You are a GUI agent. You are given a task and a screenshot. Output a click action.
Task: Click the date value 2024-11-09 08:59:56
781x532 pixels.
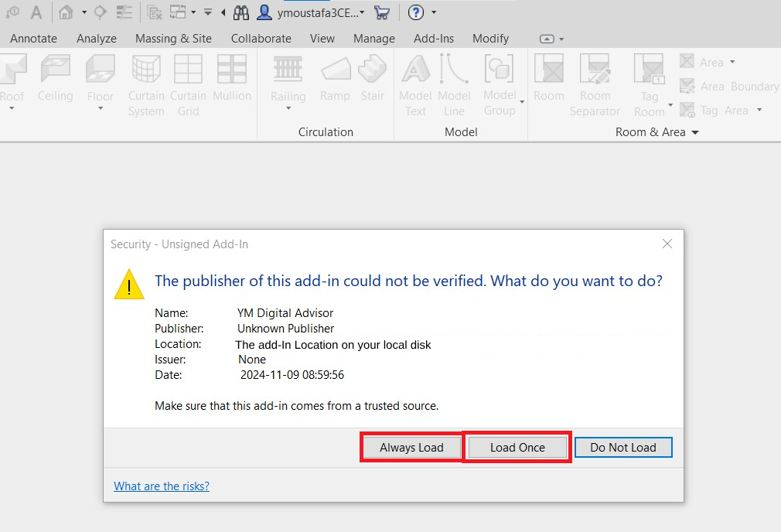[292, 374]
